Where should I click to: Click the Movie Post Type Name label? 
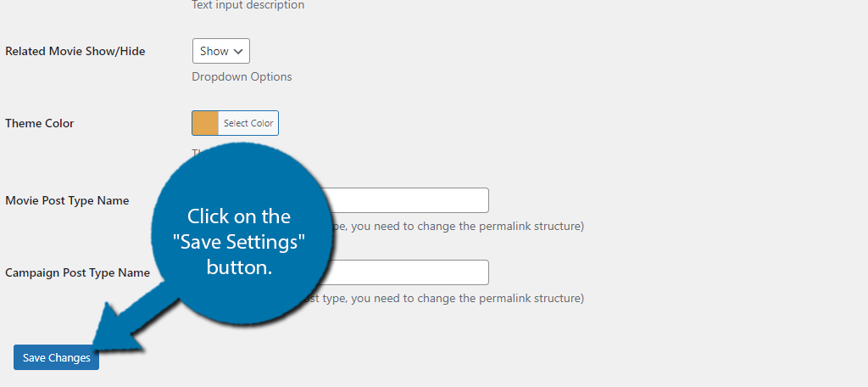tap(67, 200)
